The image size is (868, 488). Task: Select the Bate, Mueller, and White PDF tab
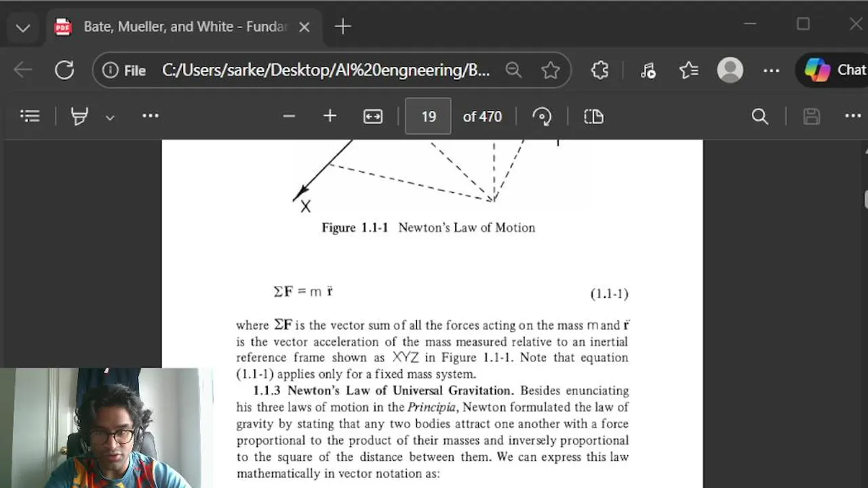pos(183,27)
